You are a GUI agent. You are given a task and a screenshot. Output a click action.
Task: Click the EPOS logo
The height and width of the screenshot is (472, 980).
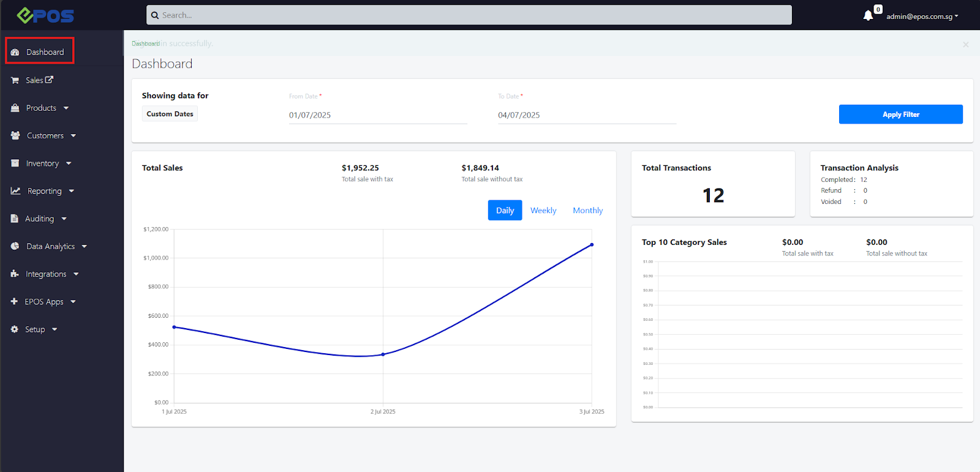(45, 15)
